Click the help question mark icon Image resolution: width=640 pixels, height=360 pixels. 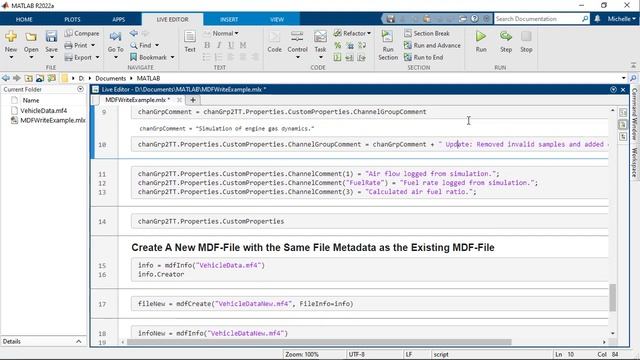click(x=474, y=19)
